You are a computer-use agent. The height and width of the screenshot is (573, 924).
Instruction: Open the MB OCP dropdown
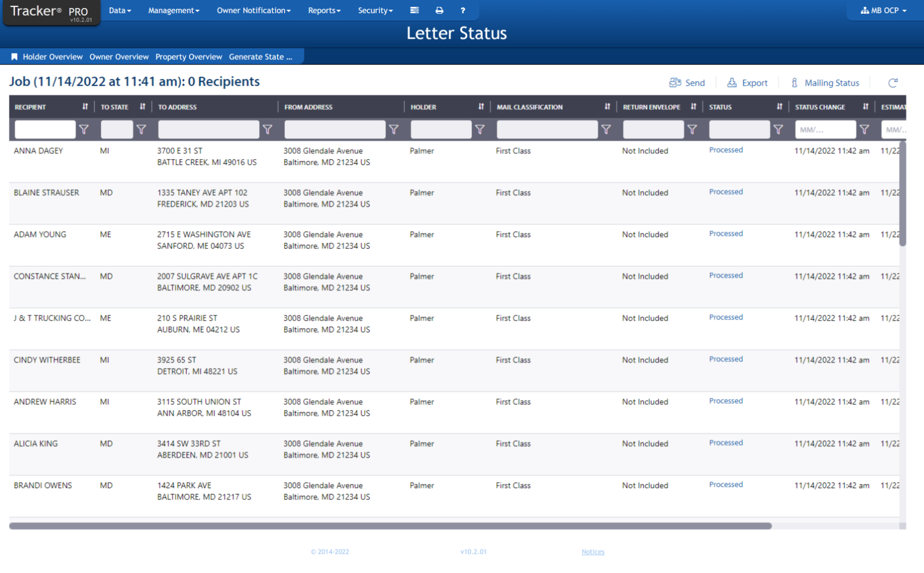[883, 10]
